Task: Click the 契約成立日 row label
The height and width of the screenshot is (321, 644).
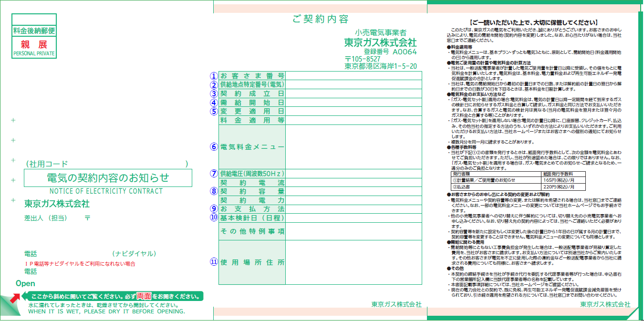Action: [x=252, y=93]
